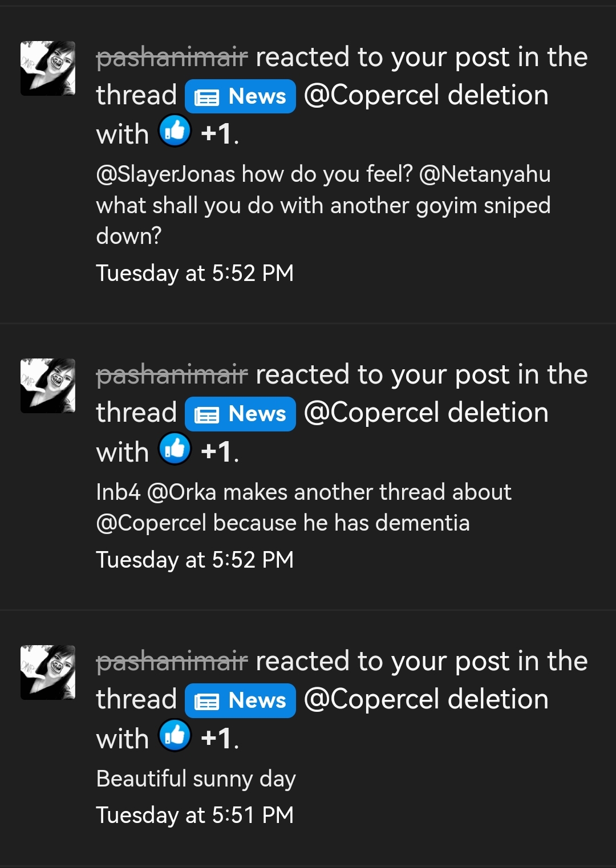Click the +1 label next to the bottom thumbs-up
Screen dimensions: 616x868
coord(216,738)
